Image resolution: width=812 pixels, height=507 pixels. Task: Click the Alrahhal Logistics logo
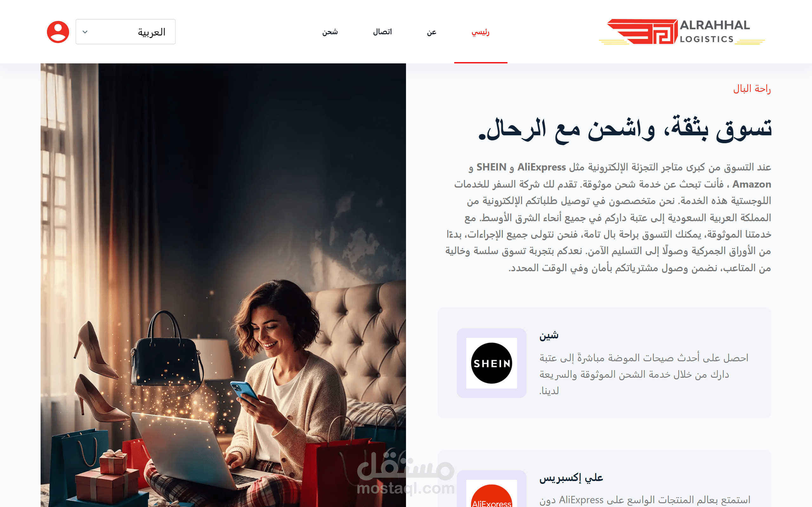point(682,32)
